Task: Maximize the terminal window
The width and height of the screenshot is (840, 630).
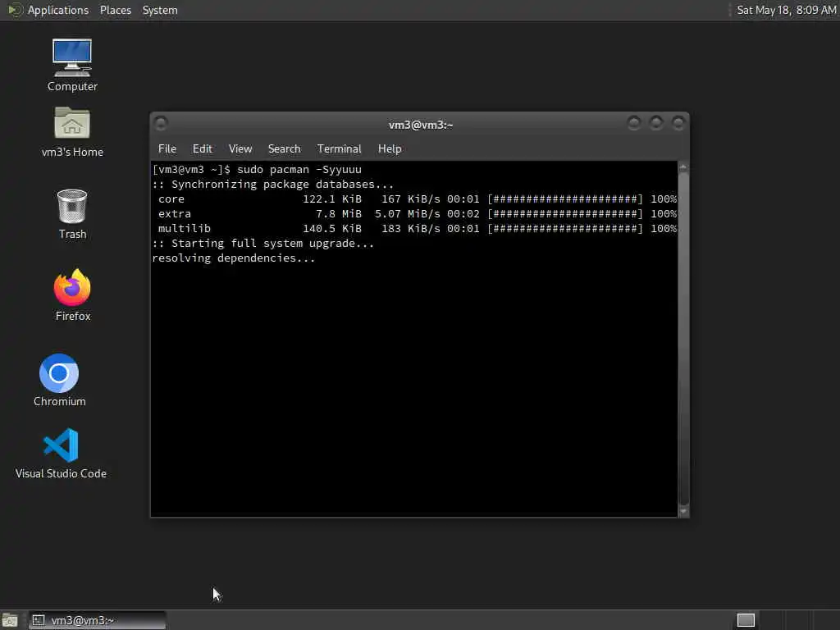Action: (x=655, y=124)
